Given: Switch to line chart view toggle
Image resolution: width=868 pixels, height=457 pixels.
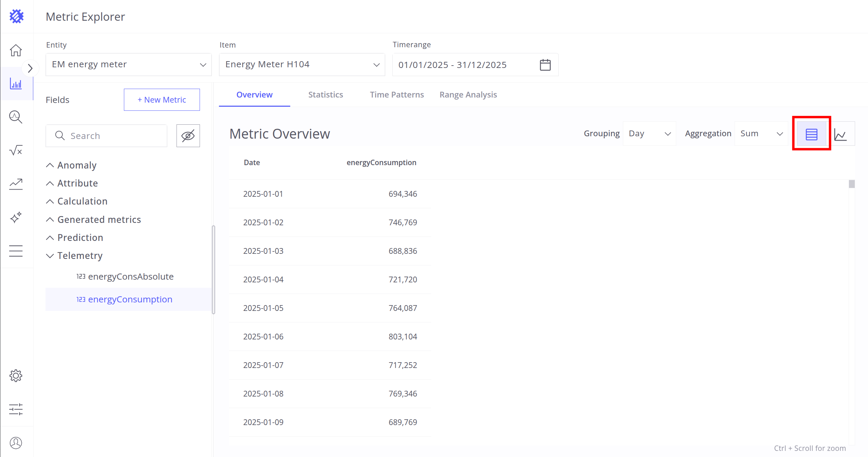Looking at the screenshot, I should (841, 134).
